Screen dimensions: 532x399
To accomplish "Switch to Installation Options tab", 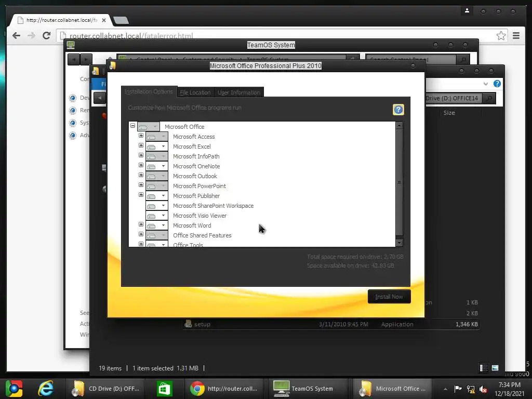I will tap(149, 91).
